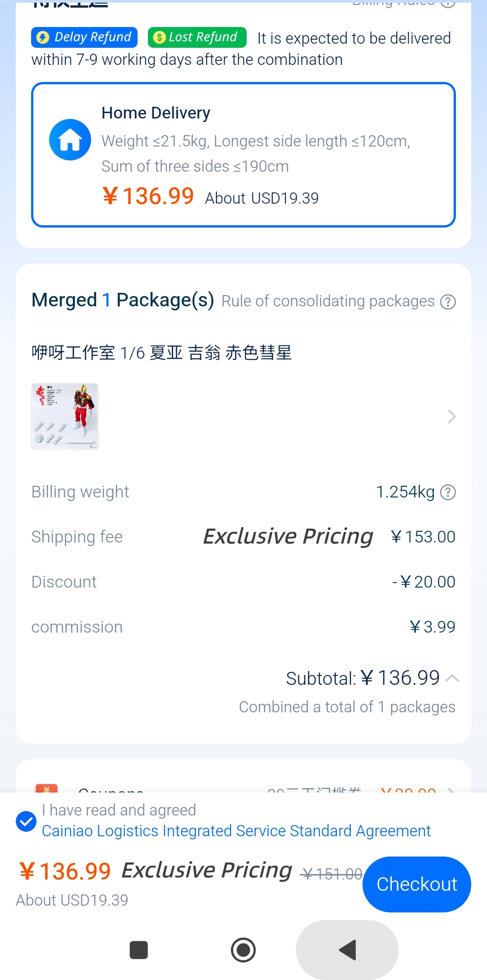Viewport: 487px width, 980px height.
Task: Open Billing weight help question icon
Action: 448,492
